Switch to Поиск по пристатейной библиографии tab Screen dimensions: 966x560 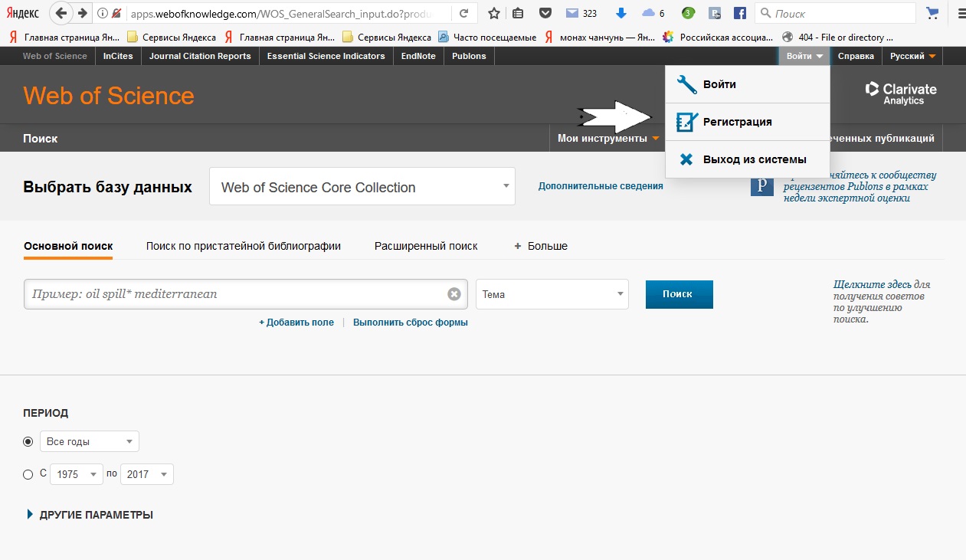pos(244,246)
